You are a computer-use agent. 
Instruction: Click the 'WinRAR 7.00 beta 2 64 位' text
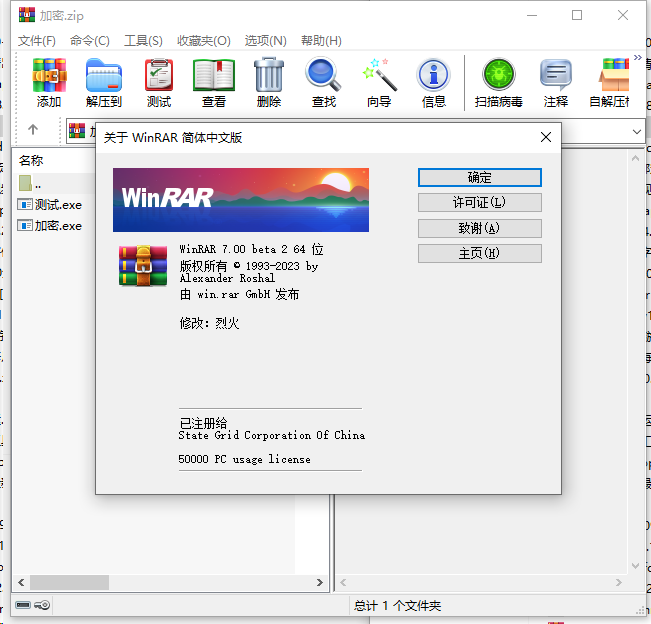pos(251,249)
